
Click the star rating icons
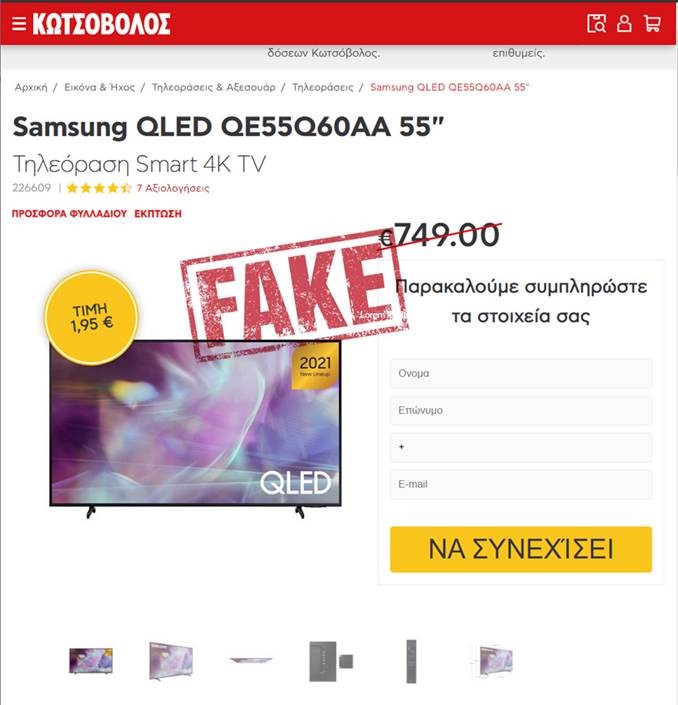tap(99, 188)
